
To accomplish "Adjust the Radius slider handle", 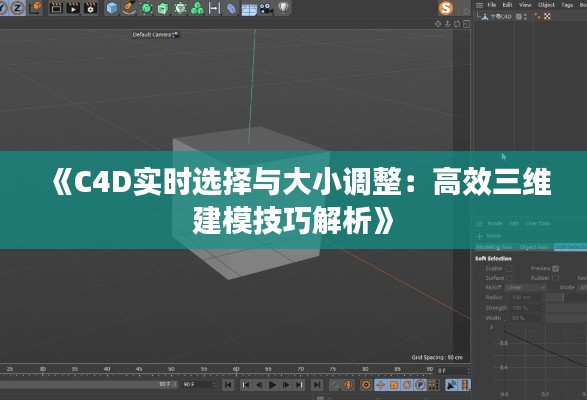I will point(563,297).
